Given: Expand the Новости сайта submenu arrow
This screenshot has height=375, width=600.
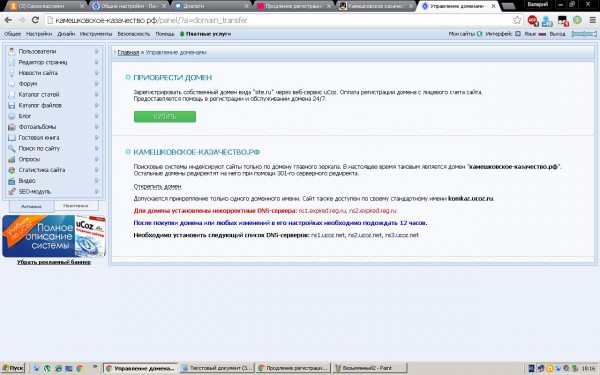Looking at the screenshot, I should coord(96,73).
